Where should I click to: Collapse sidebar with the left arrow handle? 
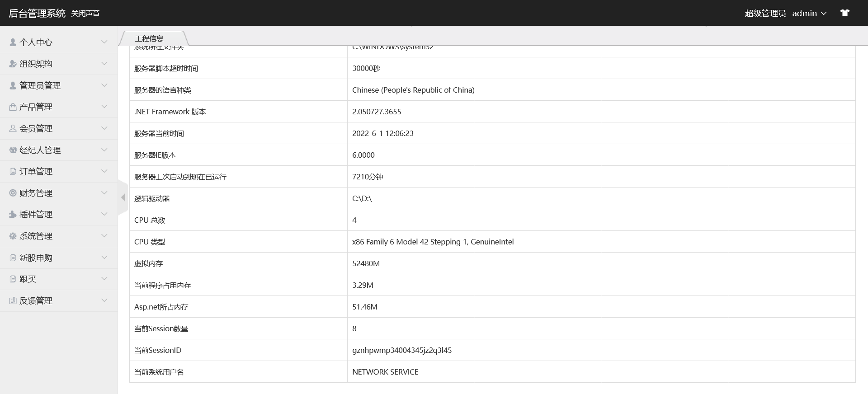(x=123, y=197)
